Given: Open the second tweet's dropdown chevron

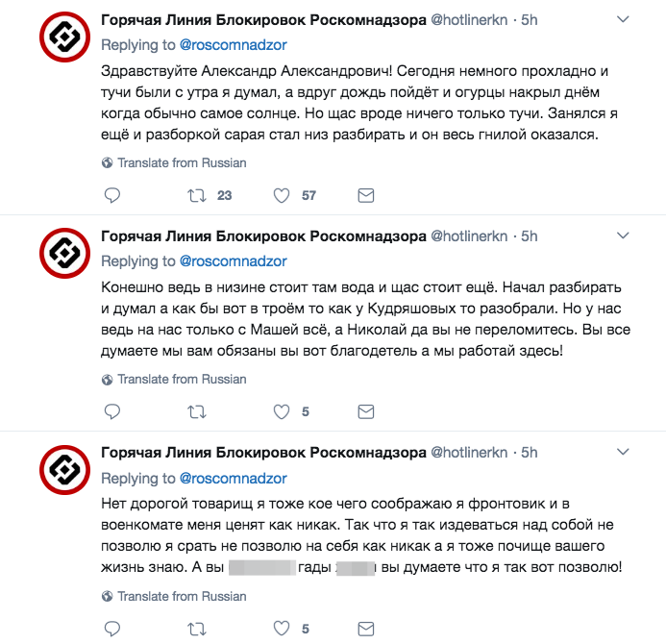Looking at the screenshot, I should (x=623, y=236).
